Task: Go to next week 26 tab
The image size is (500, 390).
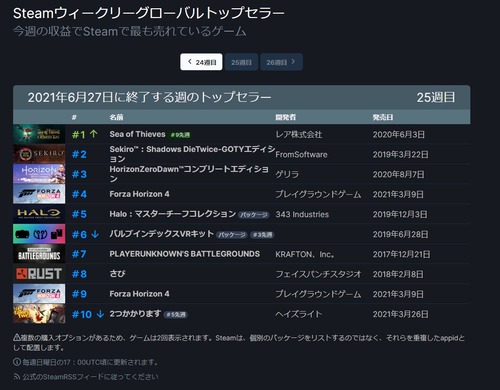Action: click(x=281, y=62)
